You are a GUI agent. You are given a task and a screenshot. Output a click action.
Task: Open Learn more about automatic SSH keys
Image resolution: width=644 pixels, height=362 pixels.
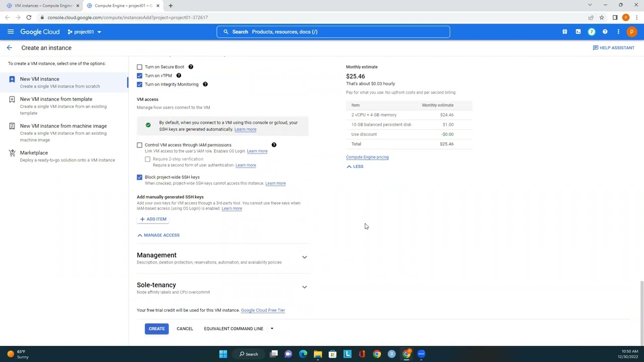(x=245, y=129)
